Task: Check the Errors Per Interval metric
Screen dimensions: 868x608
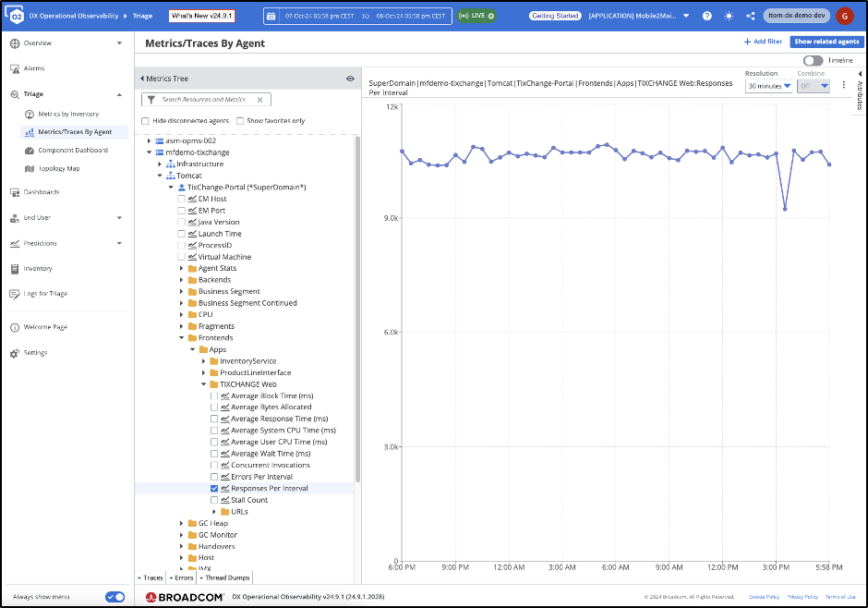Action: 214,477
